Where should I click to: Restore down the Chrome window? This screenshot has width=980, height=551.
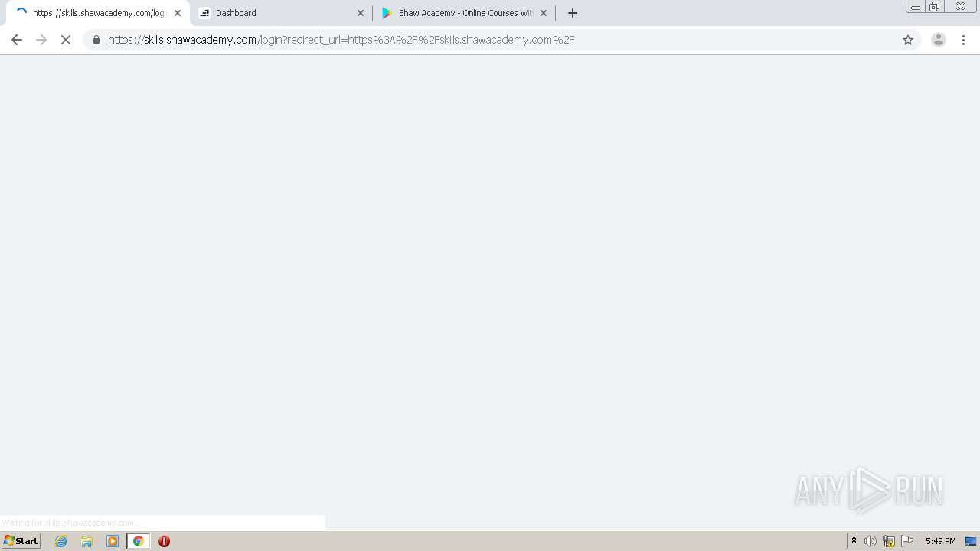click(x=935, y=7)
